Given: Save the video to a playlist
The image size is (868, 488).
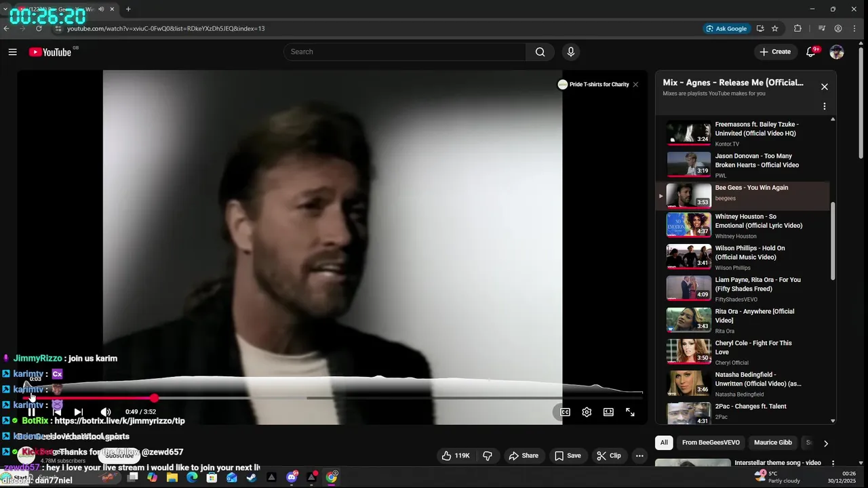Looking at the screenshot, I should pos(568,455).
